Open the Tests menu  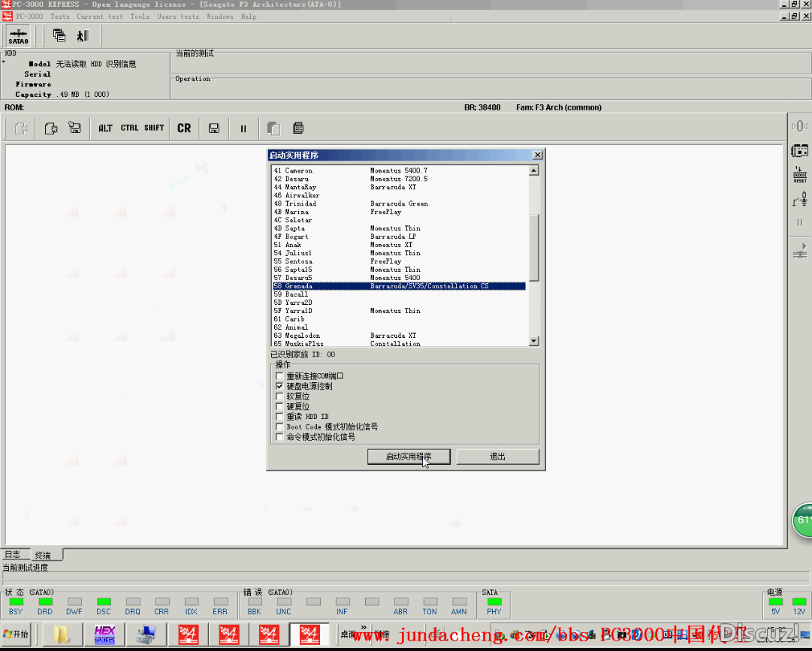coord(59,17)
